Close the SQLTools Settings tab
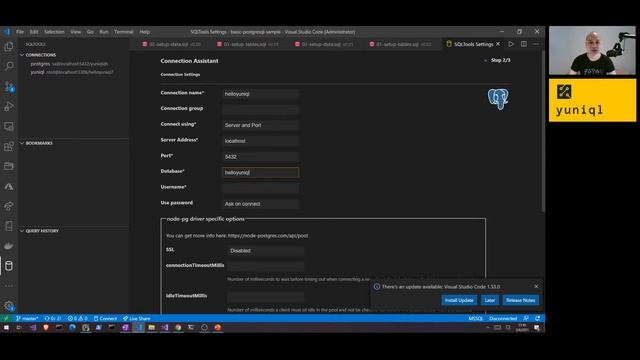Viewport: 640px width, 360px height. click(x=498, y=44)
